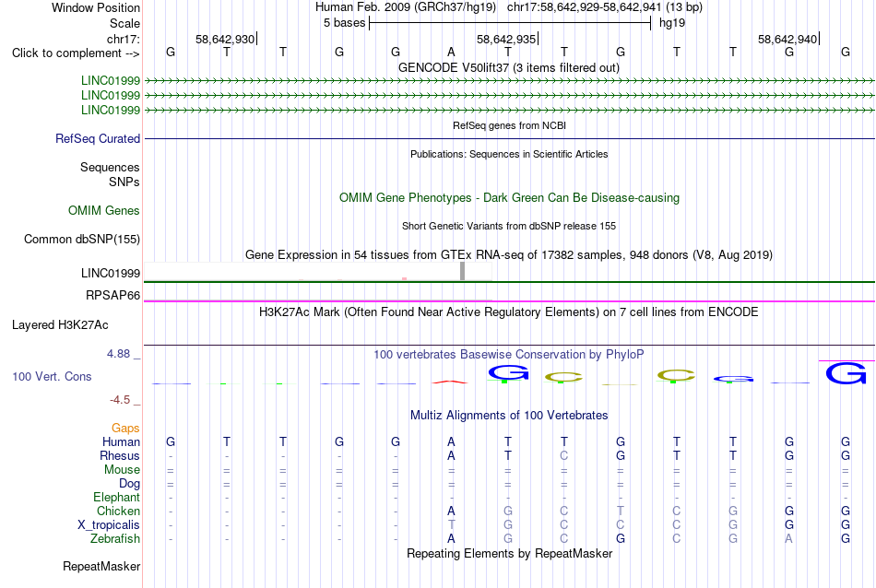Viewport: 876px width, 588px height.
Task: Open 'Multiz Alignments of 100 Vertebrates' title
Action: [x=509, y=416]
